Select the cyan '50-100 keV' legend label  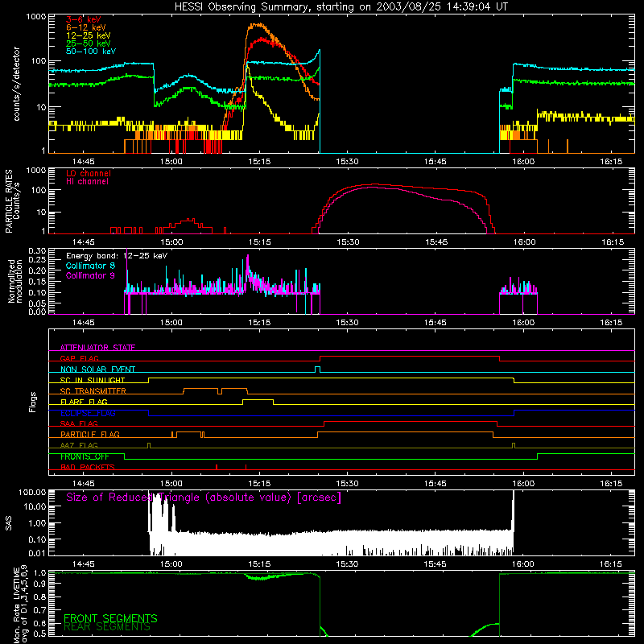click(x=91, y=52)
